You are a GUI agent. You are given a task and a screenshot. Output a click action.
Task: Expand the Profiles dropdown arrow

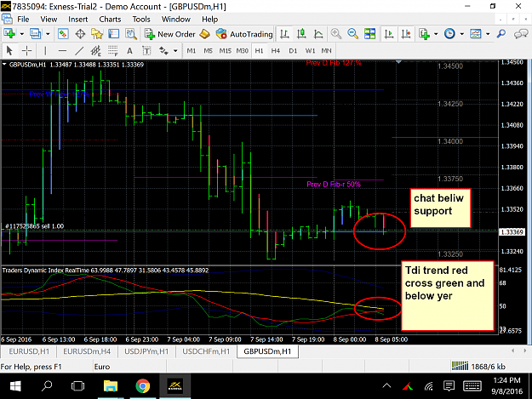coord(48,34)
